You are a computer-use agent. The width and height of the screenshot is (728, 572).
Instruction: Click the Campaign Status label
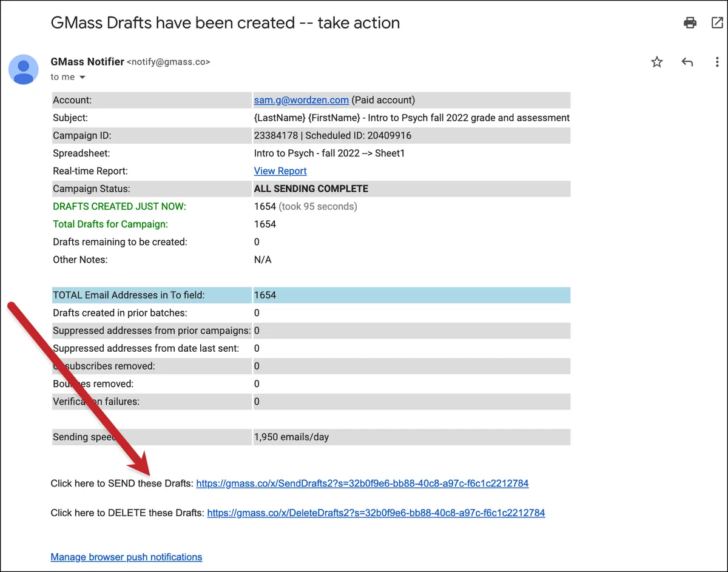(x=92, y=189)
